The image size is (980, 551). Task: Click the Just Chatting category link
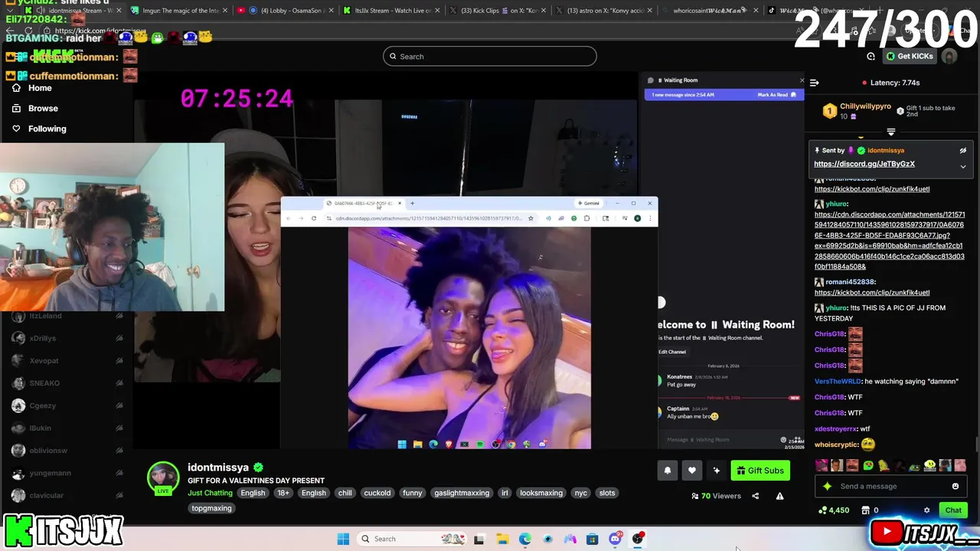[x=210, y=493]
